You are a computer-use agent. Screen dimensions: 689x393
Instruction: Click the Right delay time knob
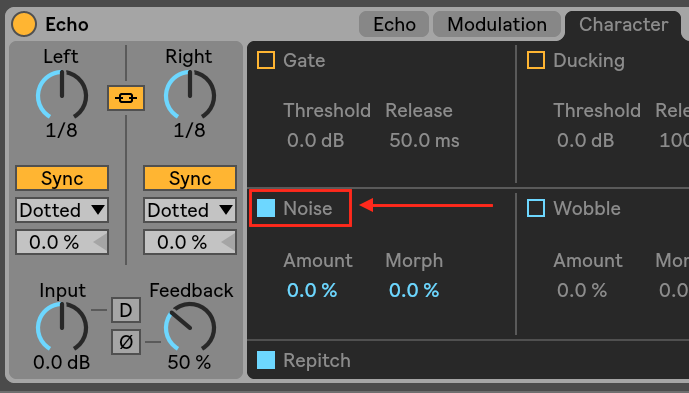(189, 95)
